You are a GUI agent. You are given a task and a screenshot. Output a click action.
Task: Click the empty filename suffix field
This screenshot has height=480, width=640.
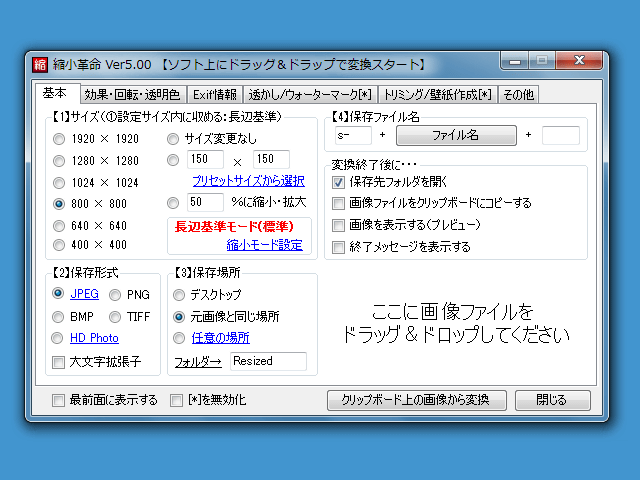(x=561, y=135)
